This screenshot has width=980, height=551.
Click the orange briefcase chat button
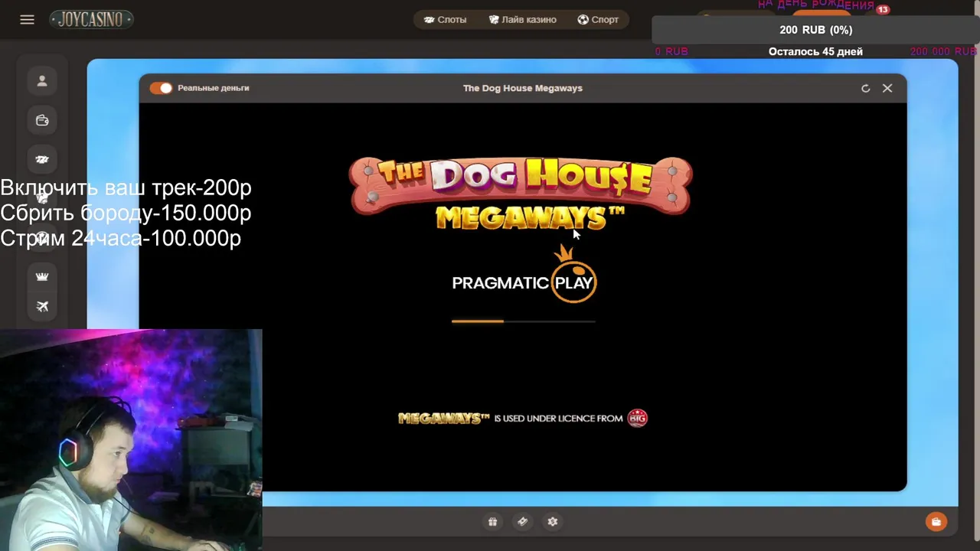click(936, 522)
